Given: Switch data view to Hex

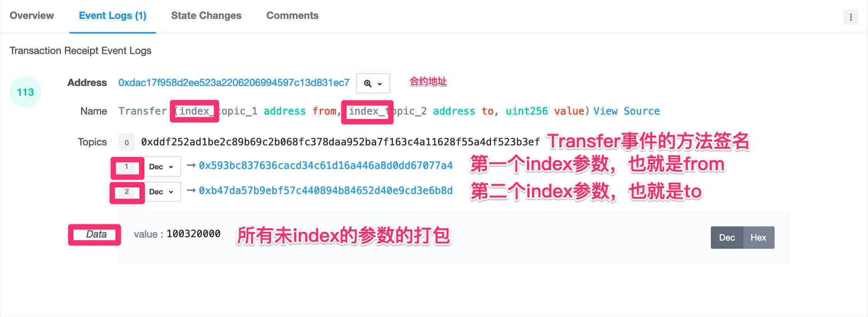Looking at the screenshot, I should tap(758, 238).
